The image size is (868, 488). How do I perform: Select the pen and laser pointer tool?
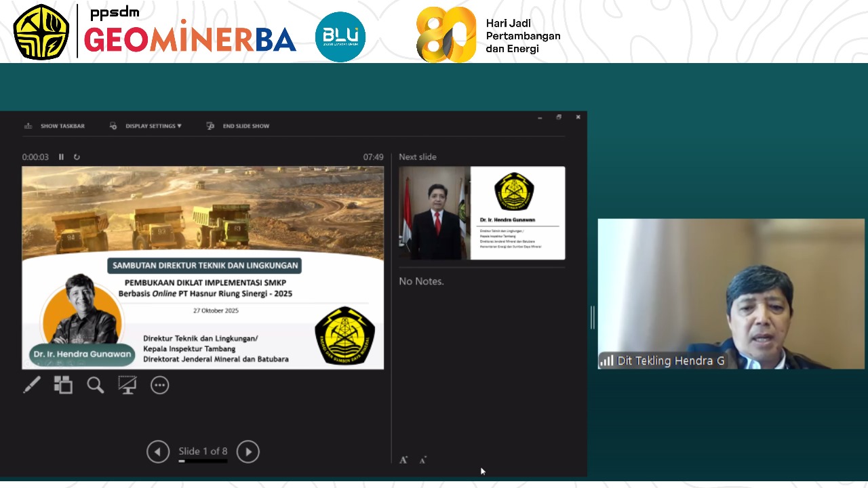[31, 385]
